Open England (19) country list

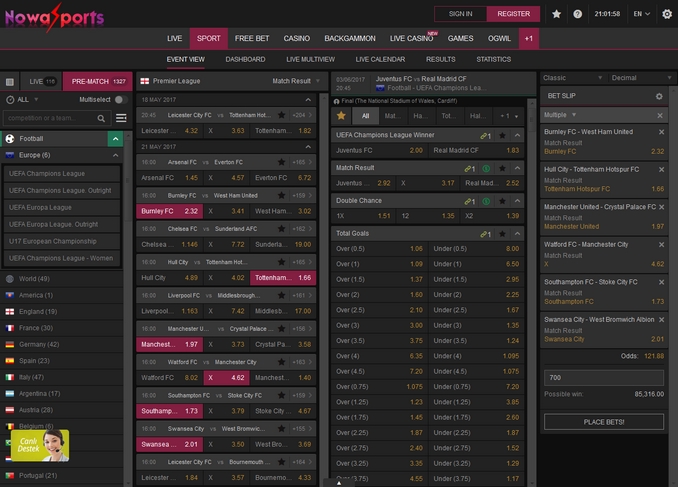(61, 312)
